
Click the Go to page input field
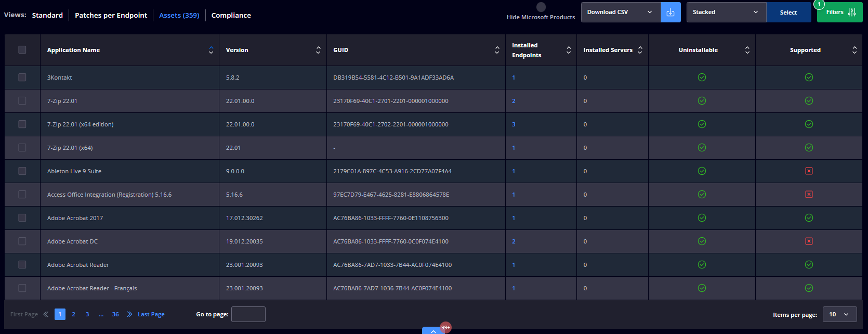[248, 314]
